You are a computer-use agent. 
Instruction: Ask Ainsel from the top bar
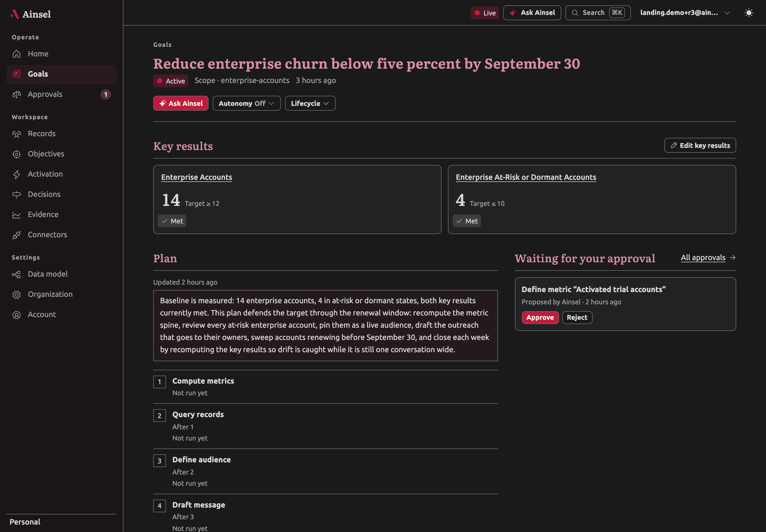pyautogui.click(x=532, y=13)
